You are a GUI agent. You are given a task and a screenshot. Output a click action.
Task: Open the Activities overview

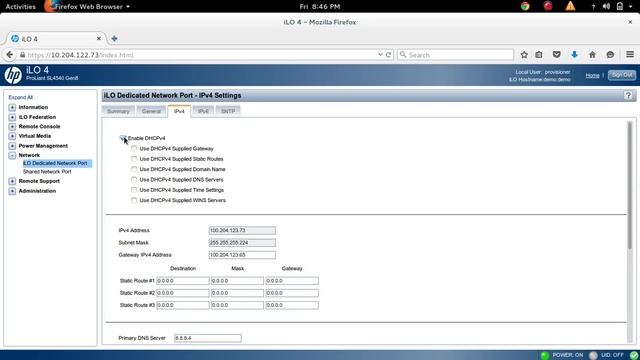(20, 7)
